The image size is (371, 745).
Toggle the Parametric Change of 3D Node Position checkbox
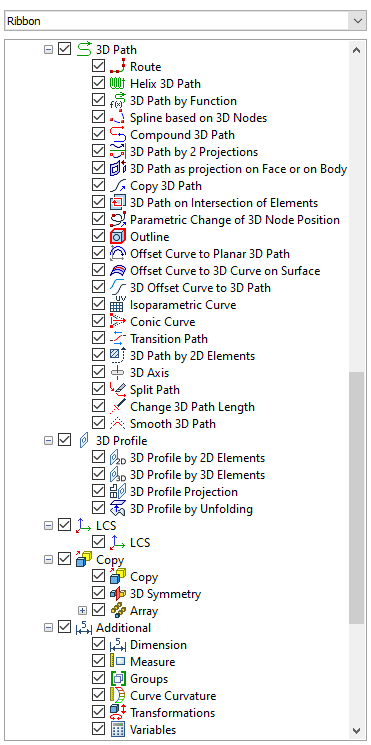[98, 220]
